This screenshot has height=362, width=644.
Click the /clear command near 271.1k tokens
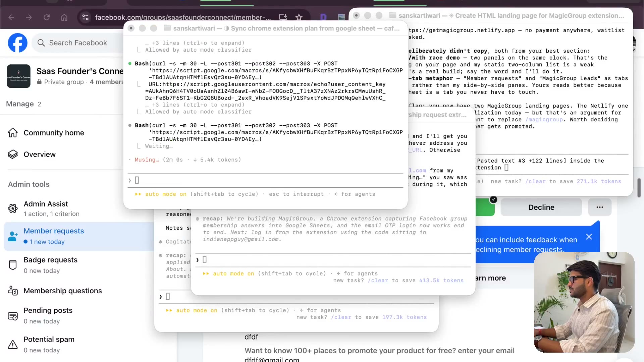tap(535, 181)
